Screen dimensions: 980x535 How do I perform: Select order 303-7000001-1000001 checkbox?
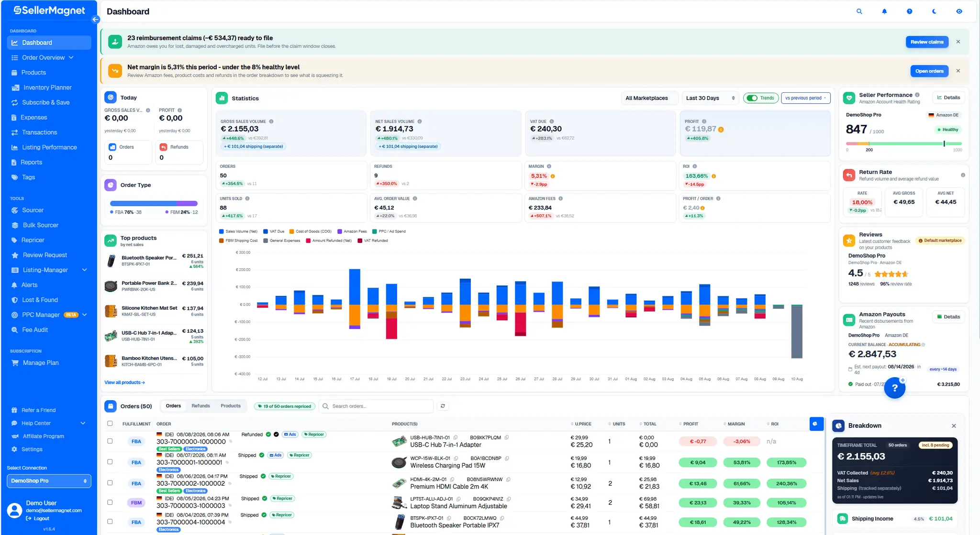point(110,462)
